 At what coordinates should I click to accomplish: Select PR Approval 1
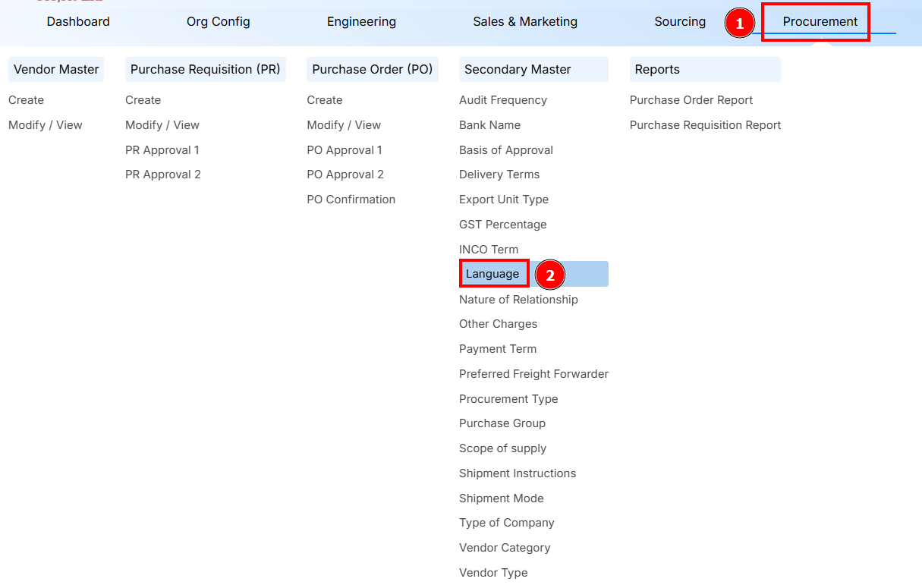point(162,150)
